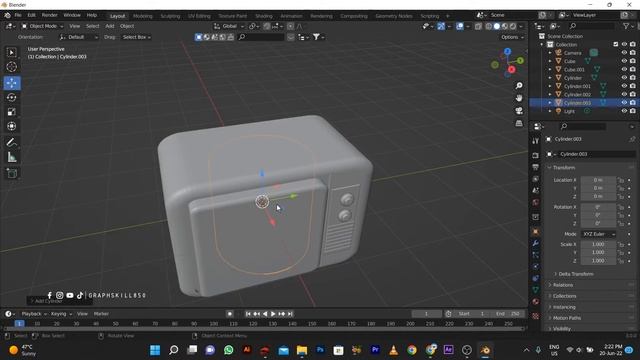Click the Scale X value field
The image size is (640, 360).
point(598,244)
